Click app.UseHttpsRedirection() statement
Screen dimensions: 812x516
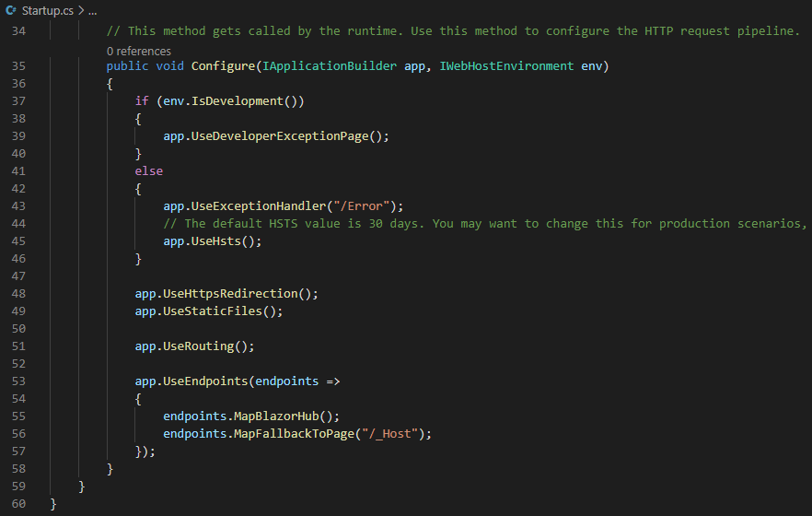coord(226,294)
